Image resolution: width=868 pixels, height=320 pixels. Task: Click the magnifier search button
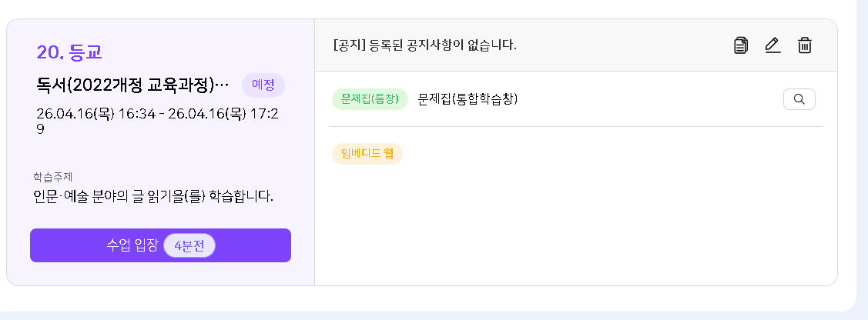tap(799, 99)
